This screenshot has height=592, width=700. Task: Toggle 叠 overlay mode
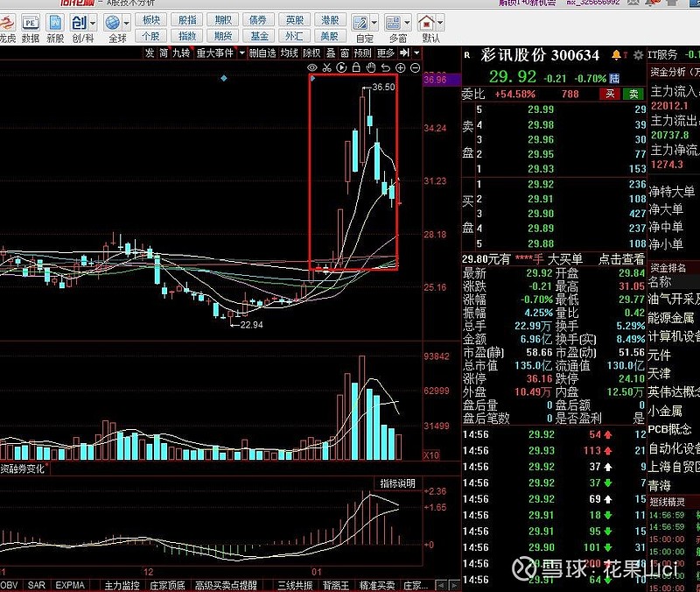pyautogui.click(x=331, y=53)
